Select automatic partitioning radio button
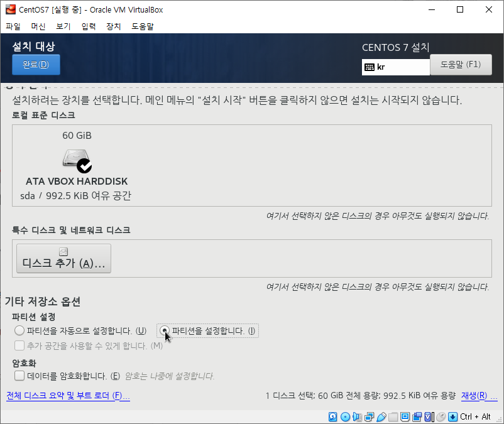Viewport: 504px width, 424px height. click(x=19, y=330)
